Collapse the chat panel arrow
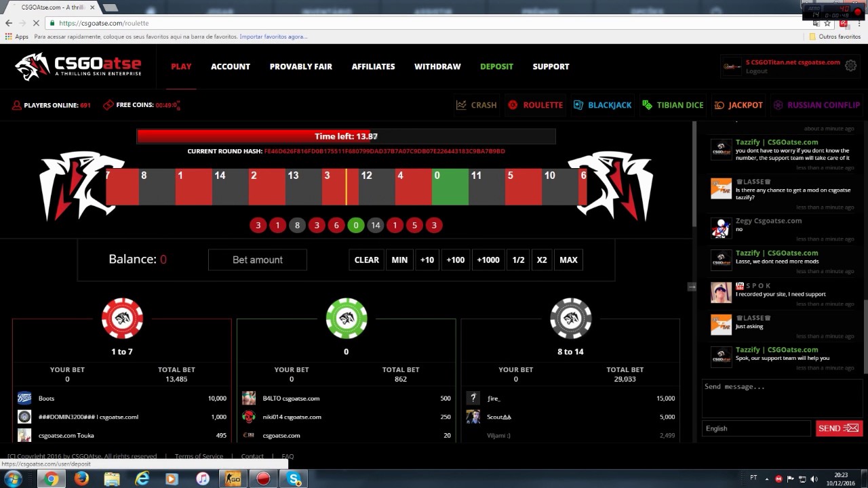 click(x=692, y=287)
